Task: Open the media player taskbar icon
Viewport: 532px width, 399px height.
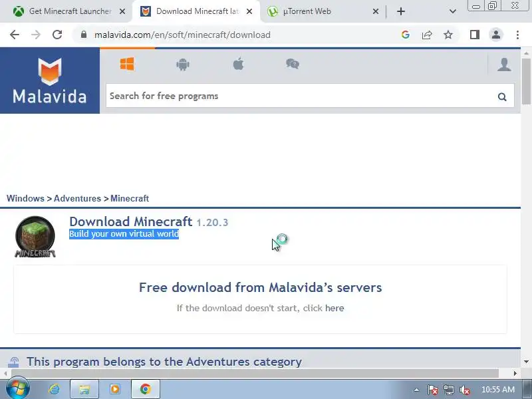Action: click(115, 389)
